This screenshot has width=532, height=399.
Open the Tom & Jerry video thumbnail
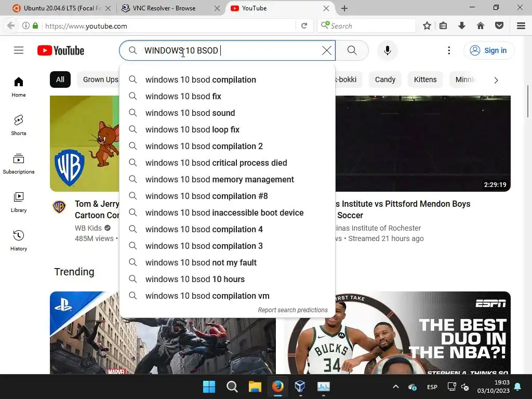click(x=85, y=143)
